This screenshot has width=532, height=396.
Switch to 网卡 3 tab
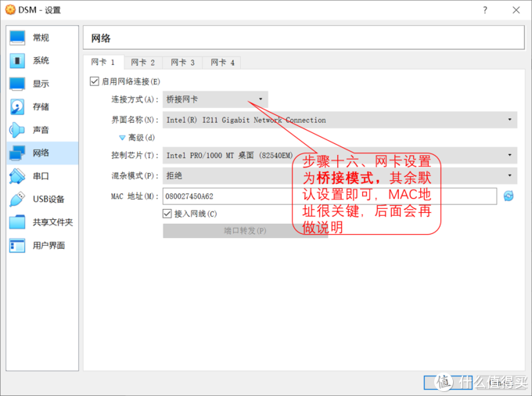[182, 63]
